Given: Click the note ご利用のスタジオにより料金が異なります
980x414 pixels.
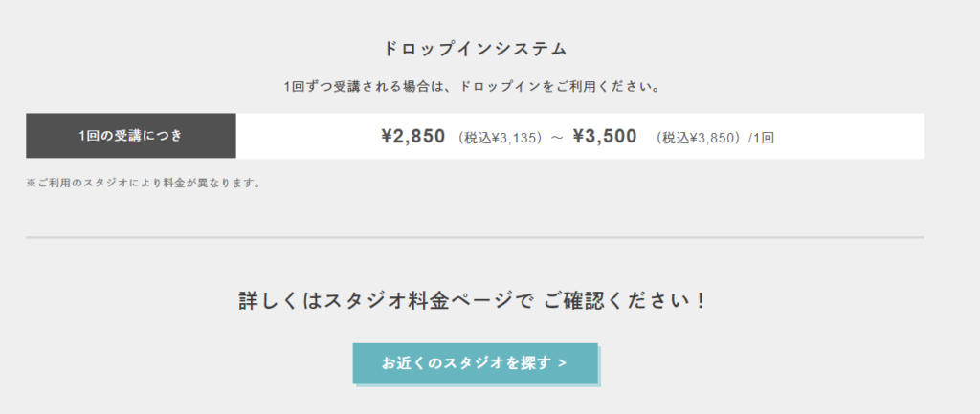Looking at the screenshot, I should point(148,183).
